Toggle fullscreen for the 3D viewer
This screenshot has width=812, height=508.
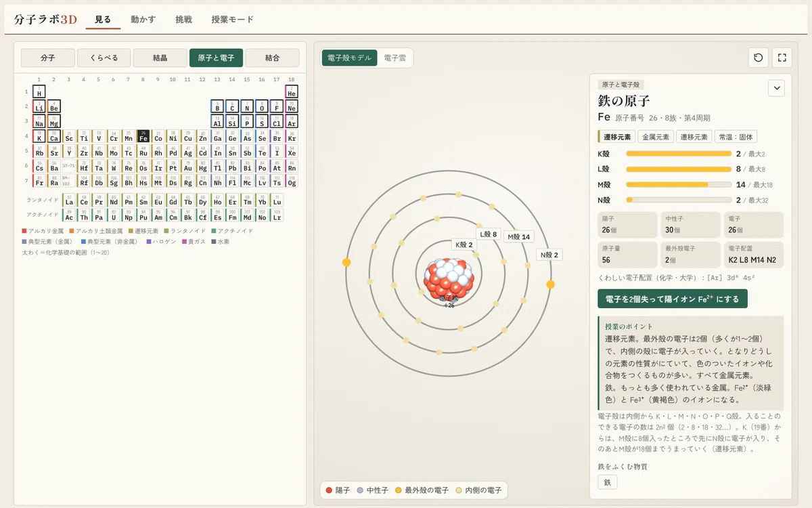click(782, 58)
